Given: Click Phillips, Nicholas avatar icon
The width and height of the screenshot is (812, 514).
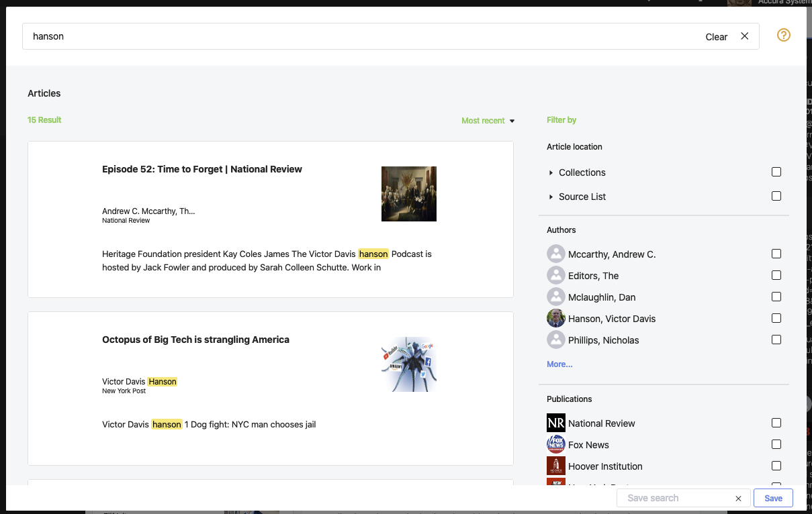Looking at the screenshot, I should tap(556, 340).
